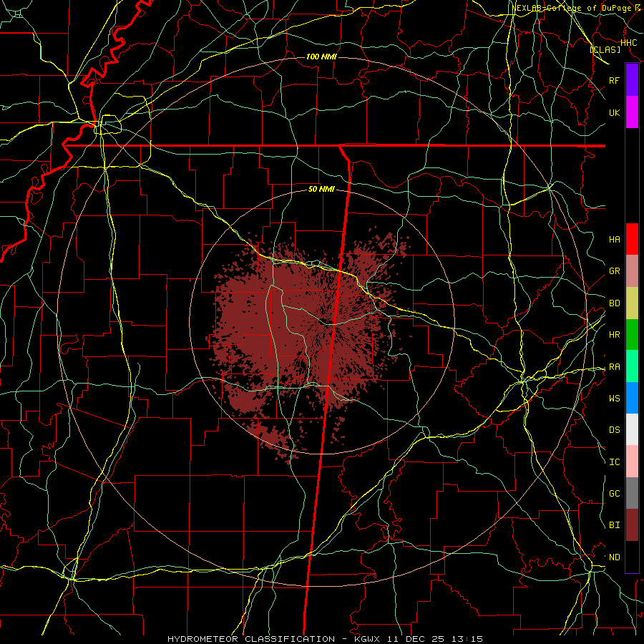This screenshot has width=644, height=644.
Task: Click the white DS legend swatch
Action: [x=632, y=429]
